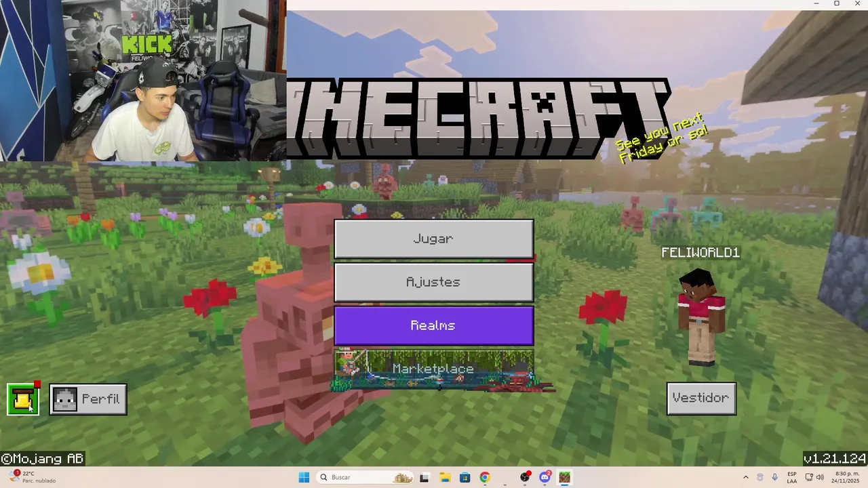Click the FELIWORLD1 player character skin
Screen dimensions: 868x488
(x=701, y=316)
